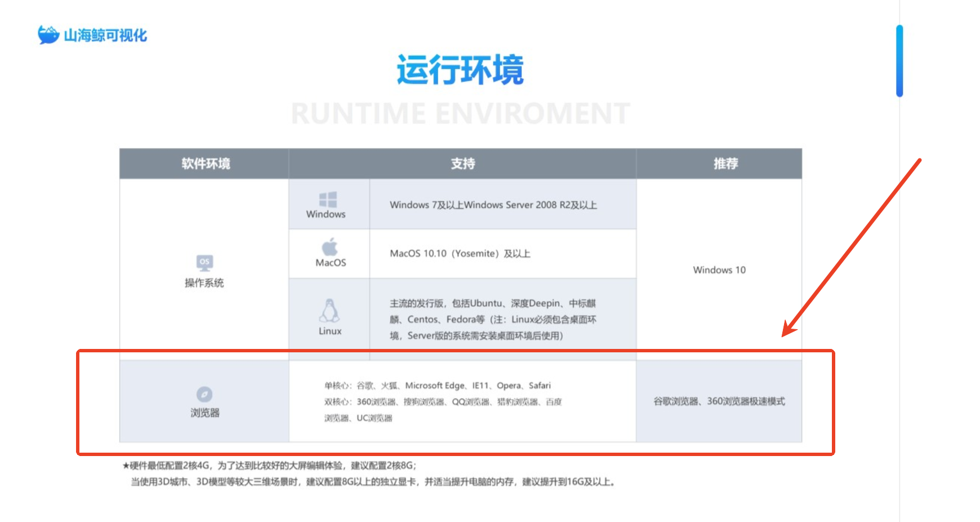980x522 pixels.
Task: Click the Linux penguin icon
Action: click(x=330, y=311)
